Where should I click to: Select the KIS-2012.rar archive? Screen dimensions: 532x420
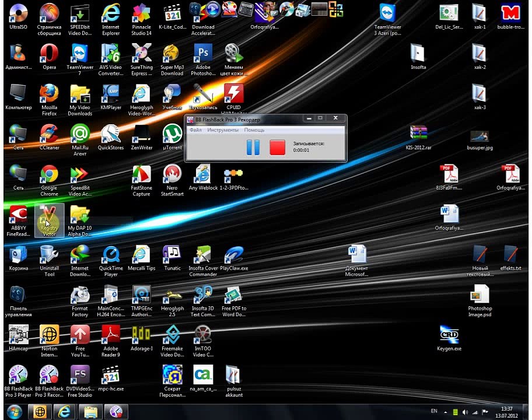(418, 138)
